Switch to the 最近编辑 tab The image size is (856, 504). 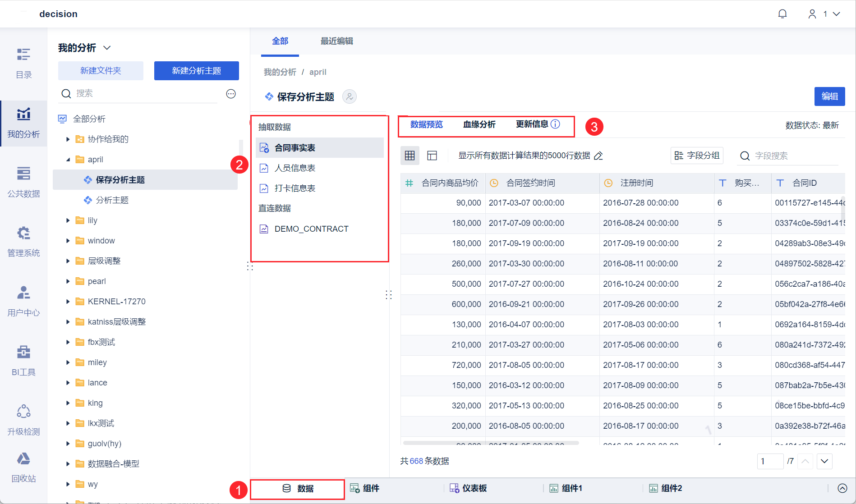click(x=337, y=41)
